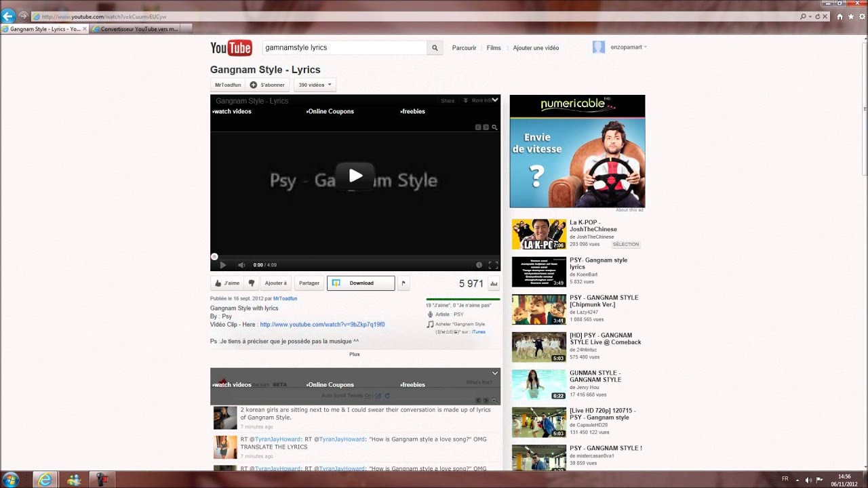Open video statistics chart icon
The height and width of the screenshot is (488, 868).
tap(494, 284)
